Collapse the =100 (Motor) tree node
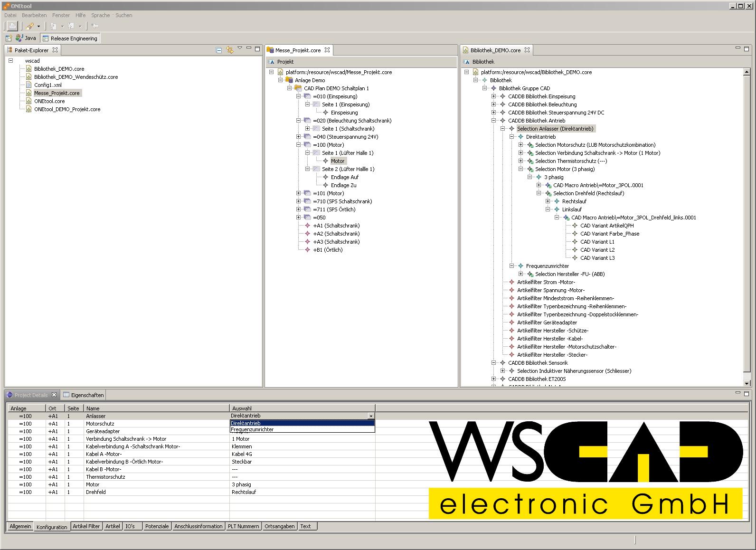The width and height of the screenshot is (756, 550). [299, 145]
